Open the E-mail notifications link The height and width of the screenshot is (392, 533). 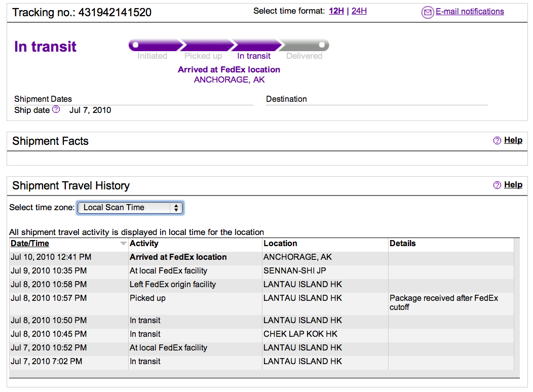tap(470, 11)
